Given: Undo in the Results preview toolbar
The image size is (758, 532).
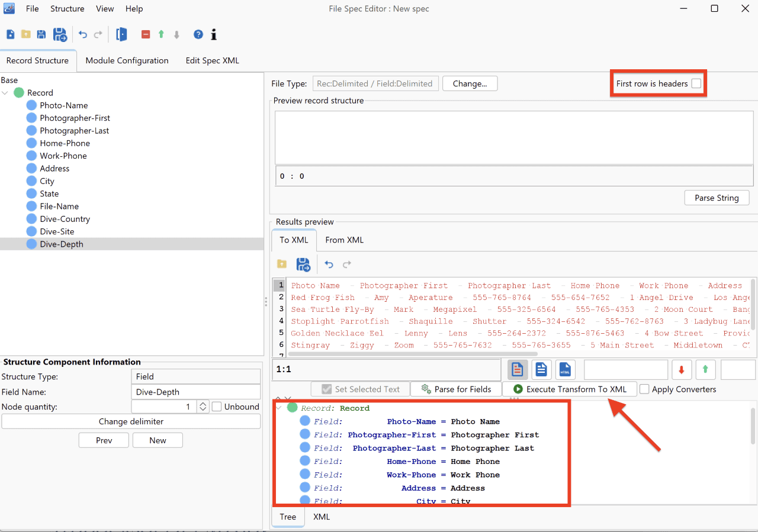Looking at the screenshot, I should click(329, 264).
